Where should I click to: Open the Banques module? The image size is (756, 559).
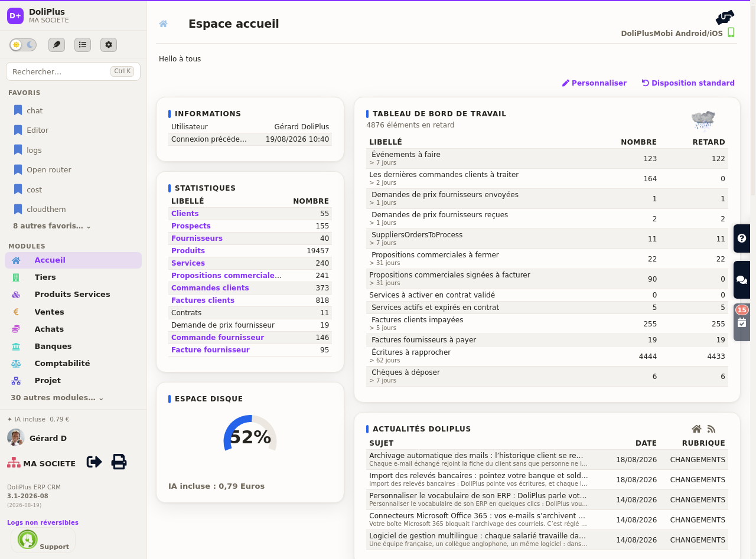73,346
